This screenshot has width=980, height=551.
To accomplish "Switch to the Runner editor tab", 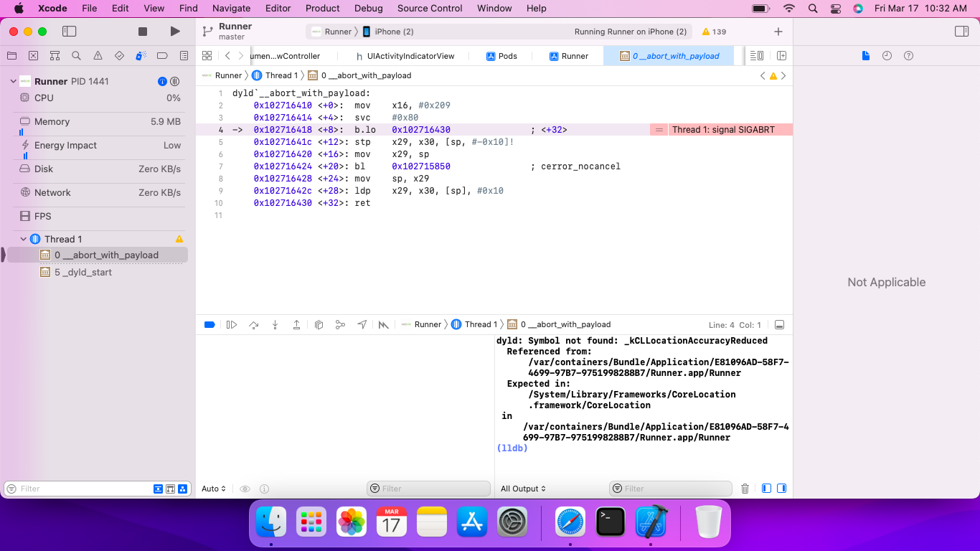I will point(569,56).
